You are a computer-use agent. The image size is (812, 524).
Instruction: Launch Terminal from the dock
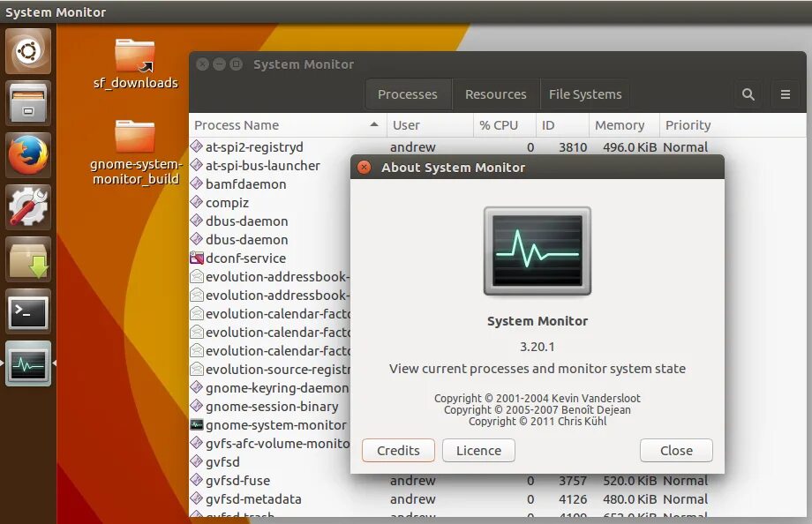(28, 311)
